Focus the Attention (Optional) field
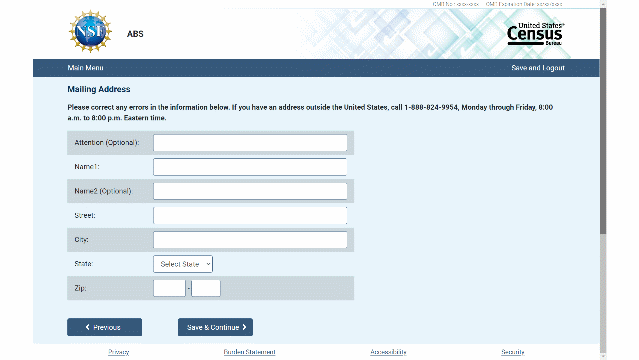 coord(250,143)
